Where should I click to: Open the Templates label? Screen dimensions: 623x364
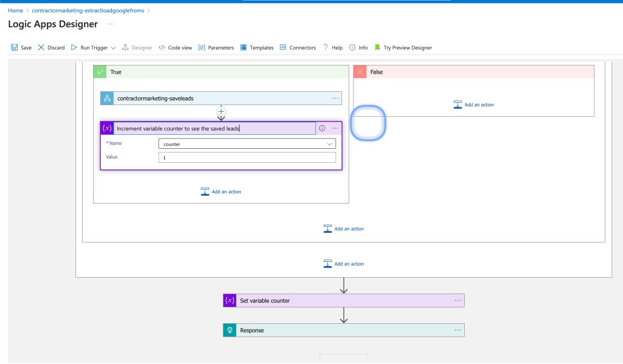click(x=262, y=47)
